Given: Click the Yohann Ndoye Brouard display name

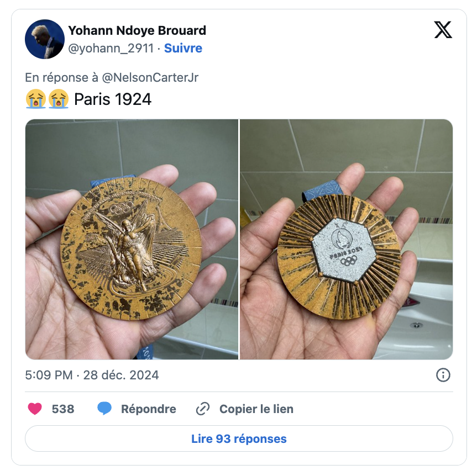Looking at the screenshot, I should click(x=137, y=31).
